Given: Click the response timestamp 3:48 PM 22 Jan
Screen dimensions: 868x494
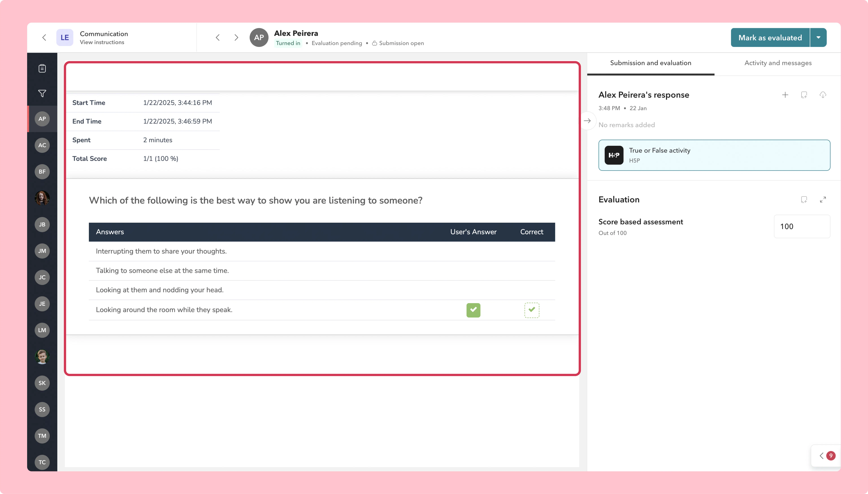Looking at the screenshot, I should [x=623, y=109].
